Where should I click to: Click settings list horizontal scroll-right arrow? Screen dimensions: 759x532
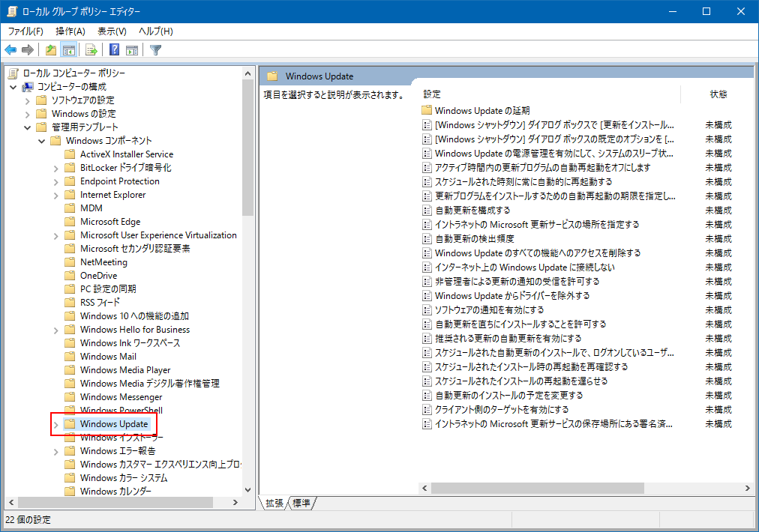click(748, 489)
